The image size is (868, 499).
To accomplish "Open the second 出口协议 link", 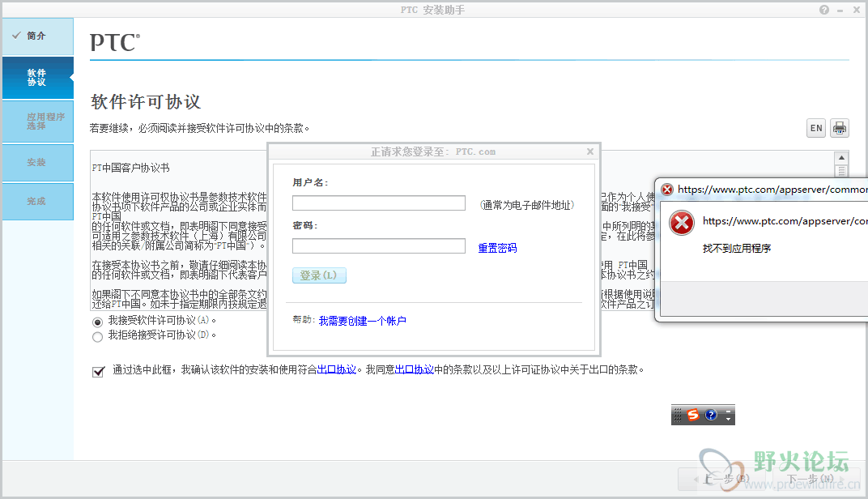I will (x=414, y=369).
